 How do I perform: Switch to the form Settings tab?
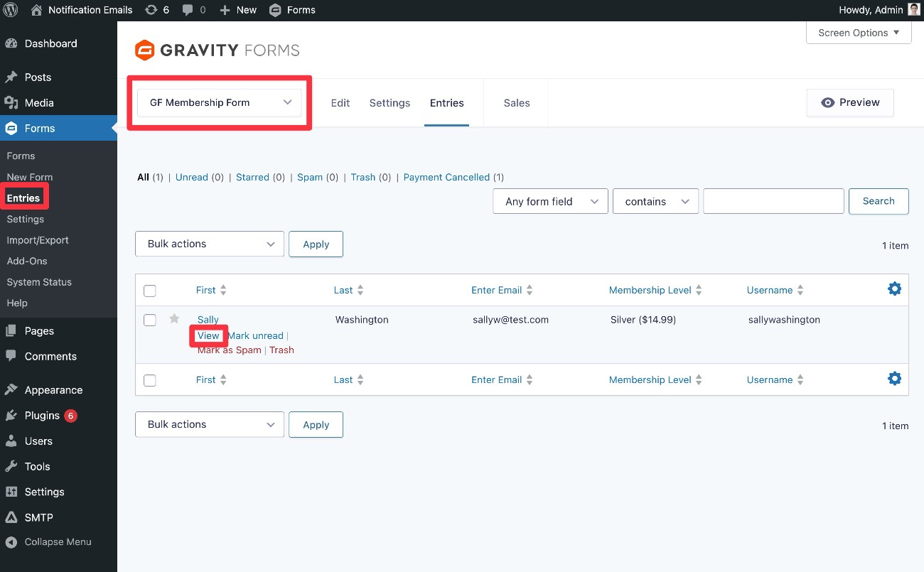click(390, 103)
